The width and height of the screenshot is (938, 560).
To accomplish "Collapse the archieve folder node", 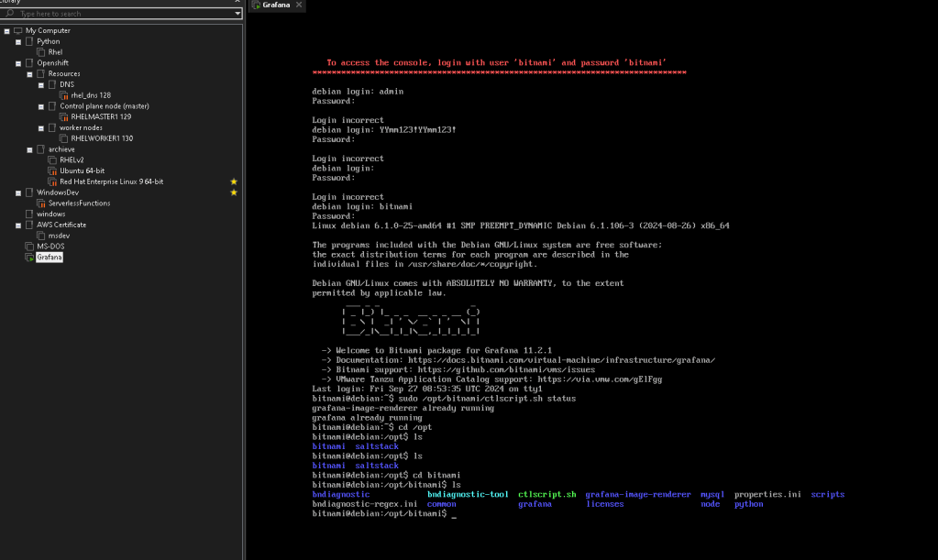I will tap(29, 150).
